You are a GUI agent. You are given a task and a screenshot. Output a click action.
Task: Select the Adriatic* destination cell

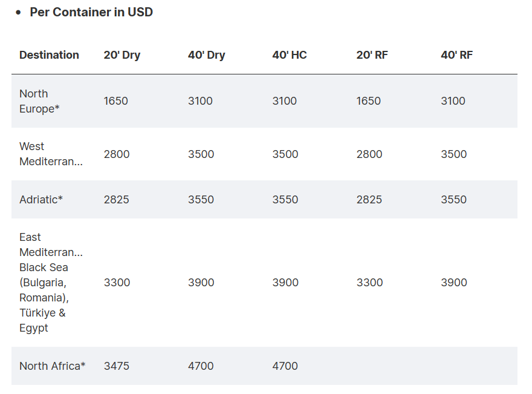(41, 199)
